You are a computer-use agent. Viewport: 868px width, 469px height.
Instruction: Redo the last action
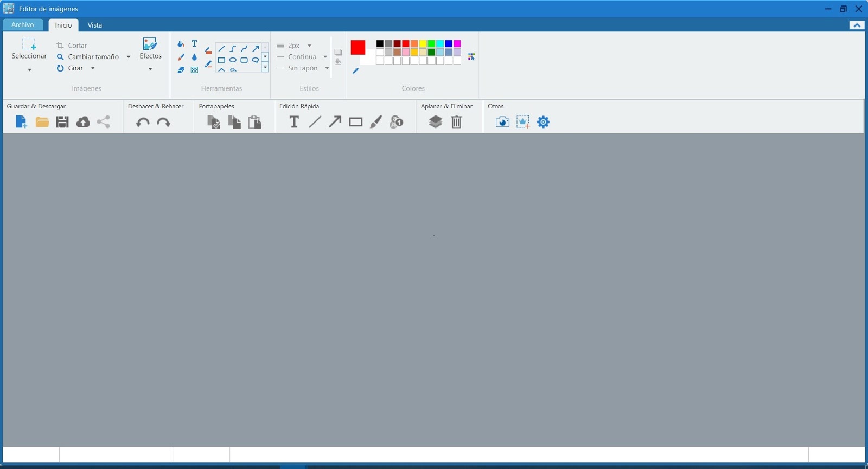pyautogui.click(x=163, y=123)
